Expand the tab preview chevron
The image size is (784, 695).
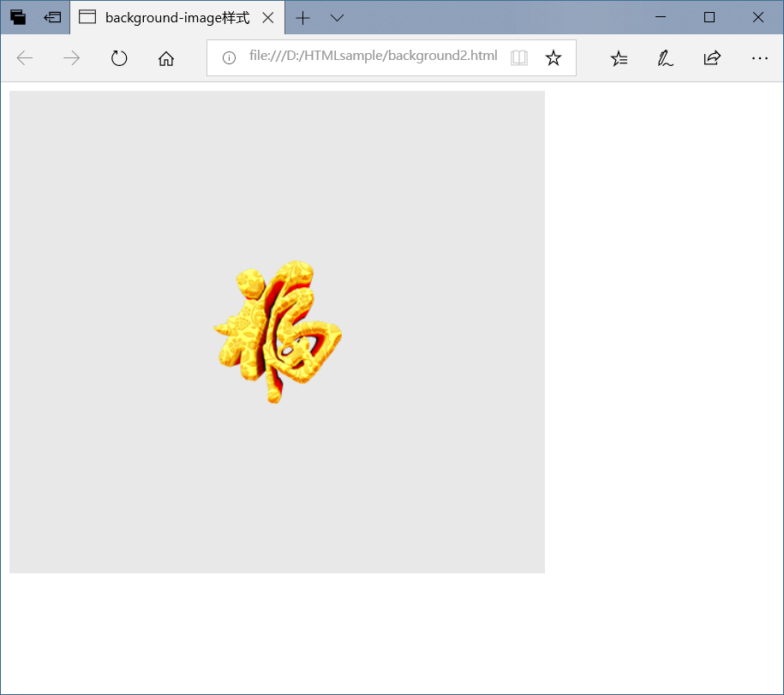337,19
